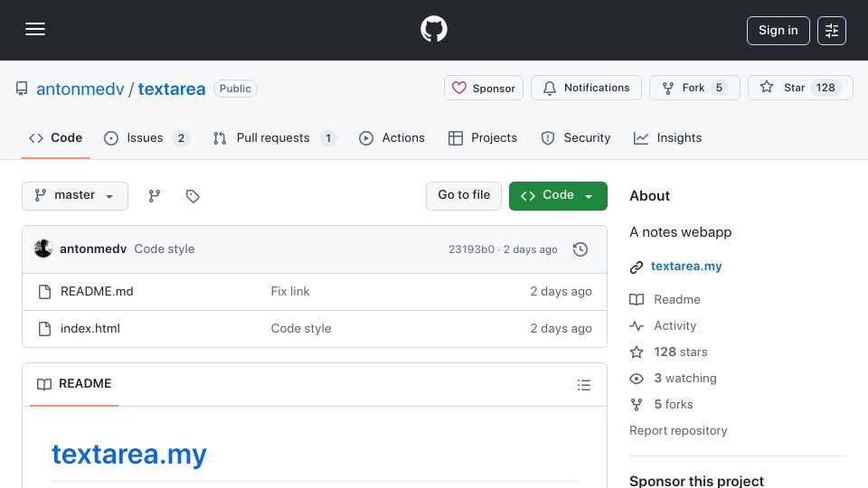Star the textarea repository
The height and width of the screenshot is (488, 868).
tap(800, 88)
